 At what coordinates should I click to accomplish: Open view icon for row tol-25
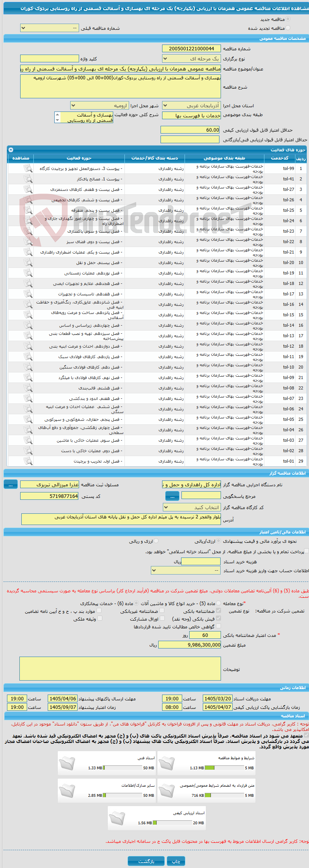click(x=28, y=210)
